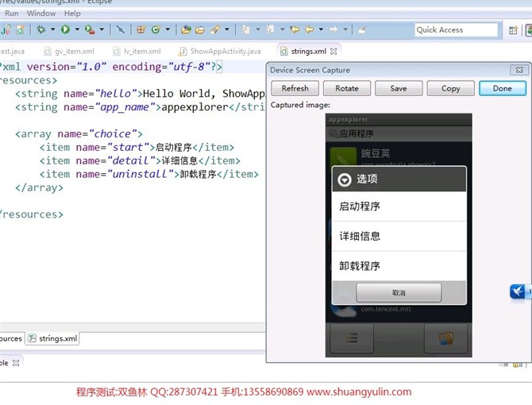Open the New Java Class dropdown arrow

point(168,29)
